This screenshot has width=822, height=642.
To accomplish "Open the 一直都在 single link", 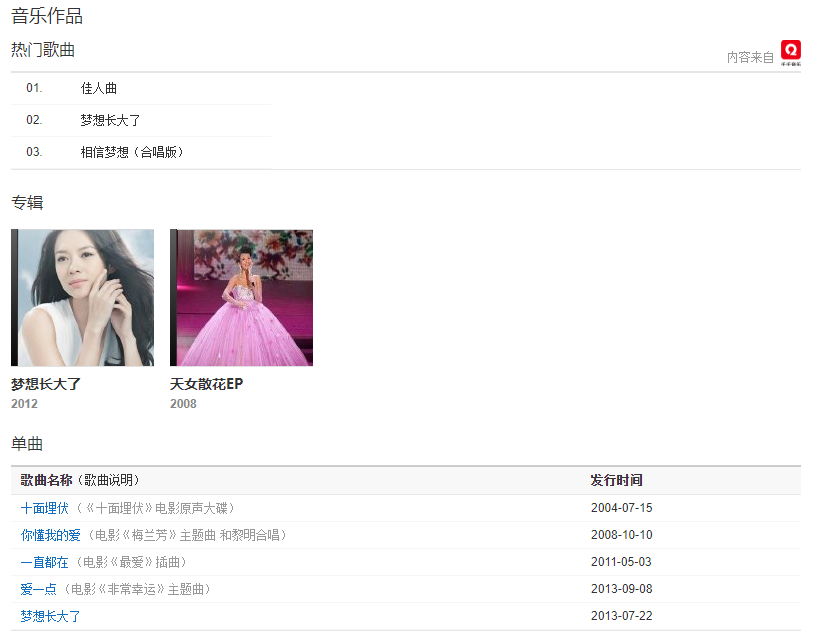I will [x=45, y=562].
